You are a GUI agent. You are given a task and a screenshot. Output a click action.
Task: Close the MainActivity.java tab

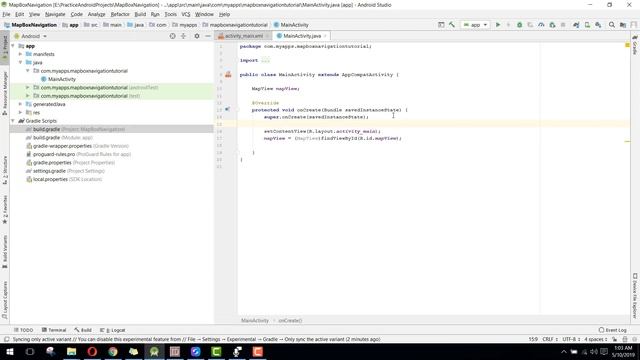tap(325, 36)
